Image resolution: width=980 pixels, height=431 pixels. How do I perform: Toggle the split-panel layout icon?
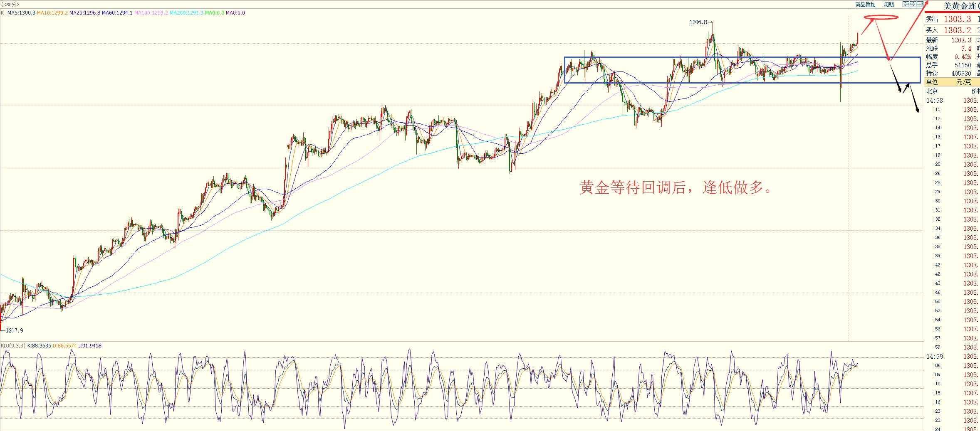coord(920,4)
